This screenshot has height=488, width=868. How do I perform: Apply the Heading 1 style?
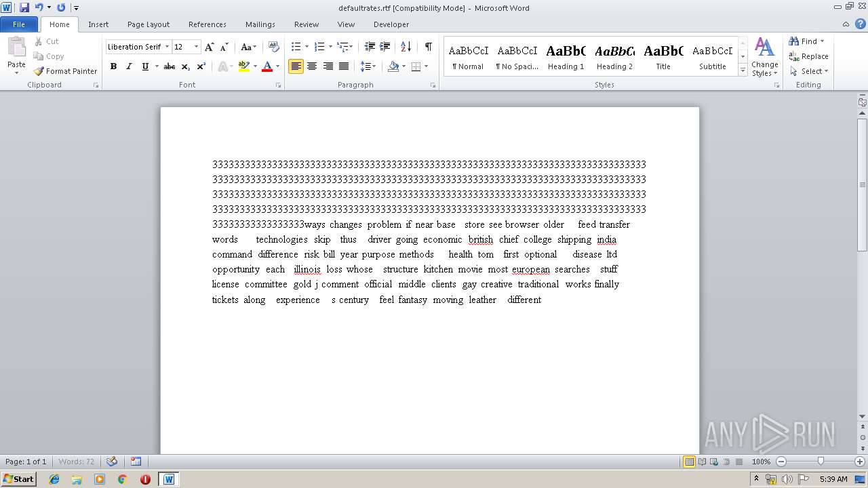pyautogui.click(x=566, y=57)
